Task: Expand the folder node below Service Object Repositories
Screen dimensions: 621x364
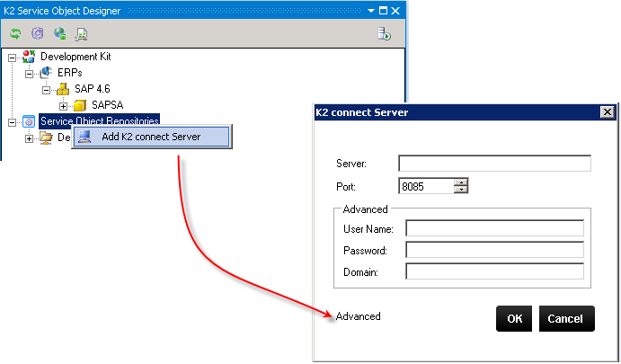Action: [29, 138]
